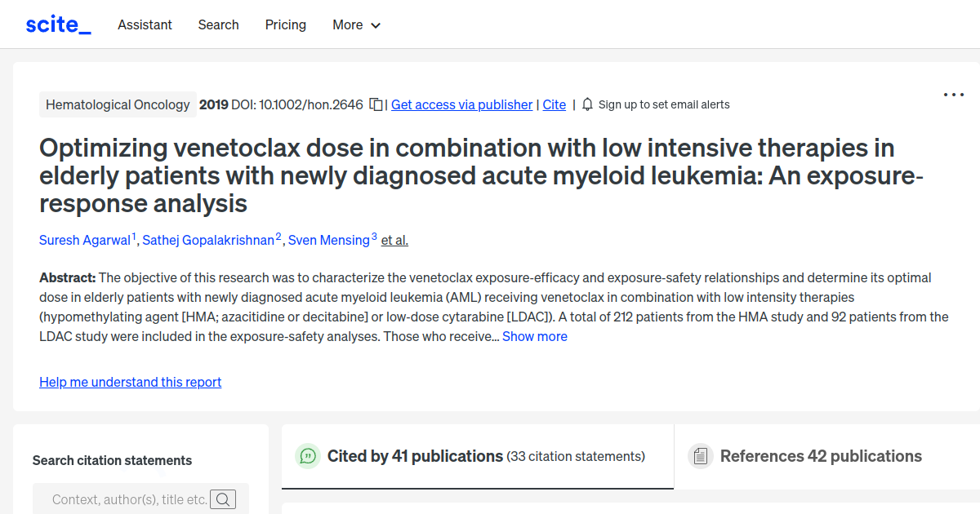
Task: Click the green smart citation badge icon
Action: point(307,456)
